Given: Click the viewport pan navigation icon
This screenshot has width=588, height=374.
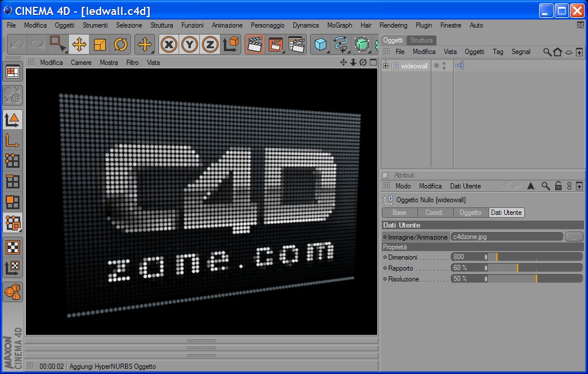Looking at the screenshot, I should (x=343, y=62).
